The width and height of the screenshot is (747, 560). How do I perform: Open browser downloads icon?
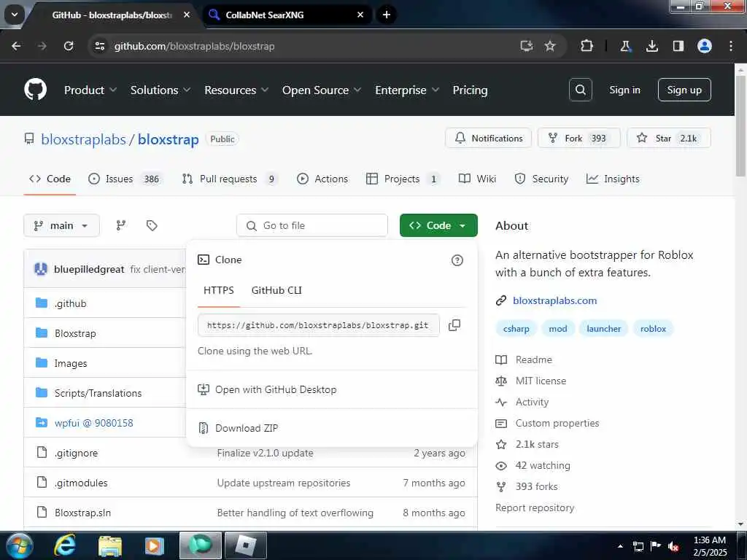pyautogui.click(x=651, y=46)
